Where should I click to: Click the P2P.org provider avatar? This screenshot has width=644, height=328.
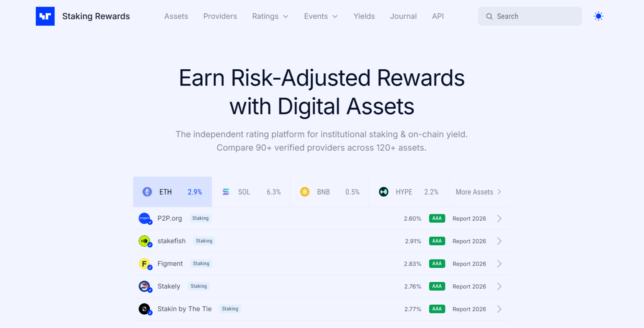click(145, 218)
